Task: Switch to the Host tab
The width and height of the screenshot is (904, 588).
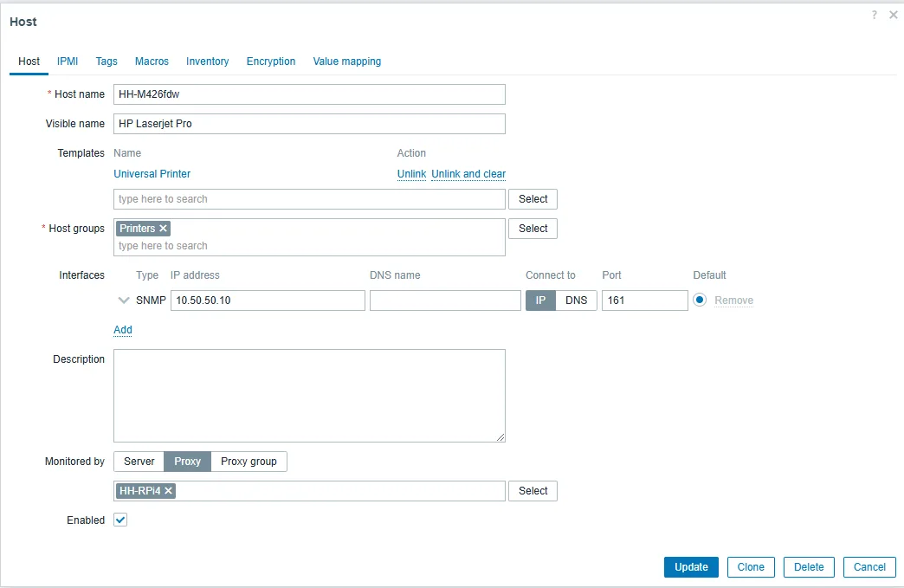Action: point(29,61)
